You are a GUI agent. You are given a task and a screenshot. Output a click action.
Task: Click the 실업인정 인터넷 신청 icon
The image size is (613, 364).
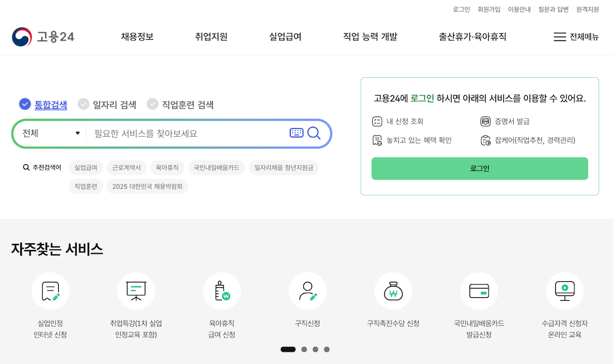50,291
